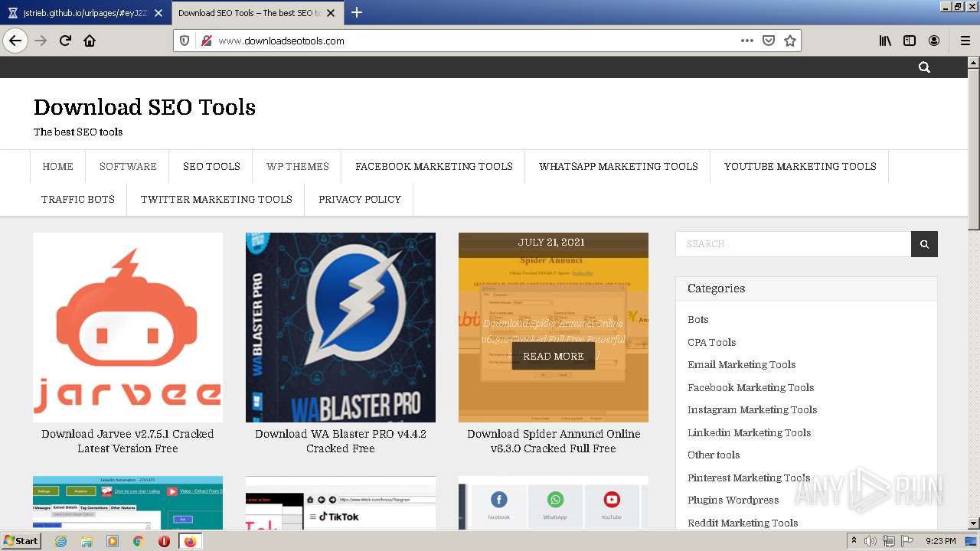980x551 pixels.
Task: Open the SOFTWARE menu item
Action: (x=128, y=166)
